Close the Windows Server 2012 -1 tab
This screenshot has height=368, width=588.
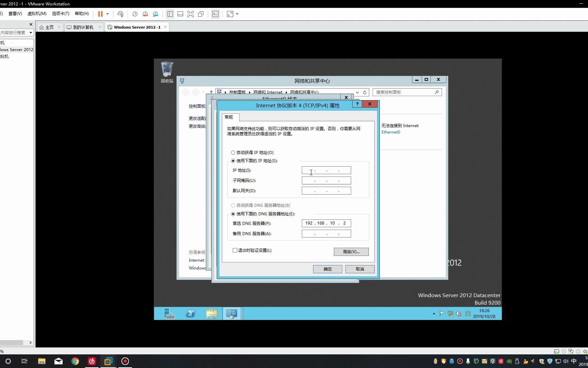(165, 27)
